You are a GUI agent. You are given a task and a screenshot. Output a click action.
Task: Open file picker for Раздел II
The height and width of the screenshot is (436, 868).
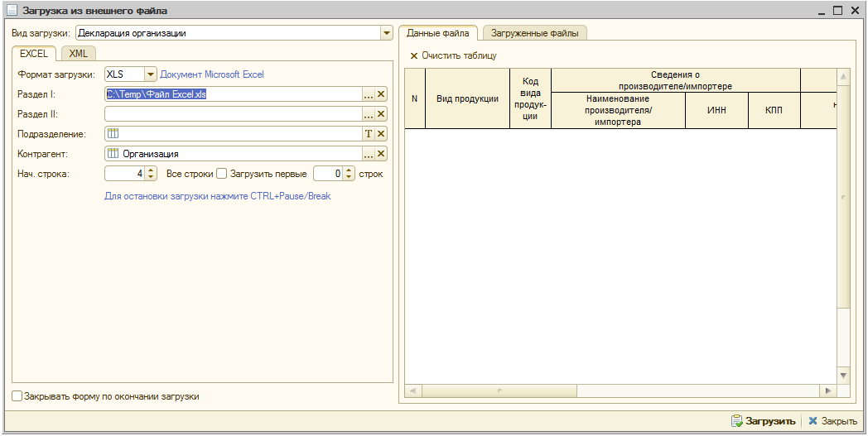click(369, 114)
